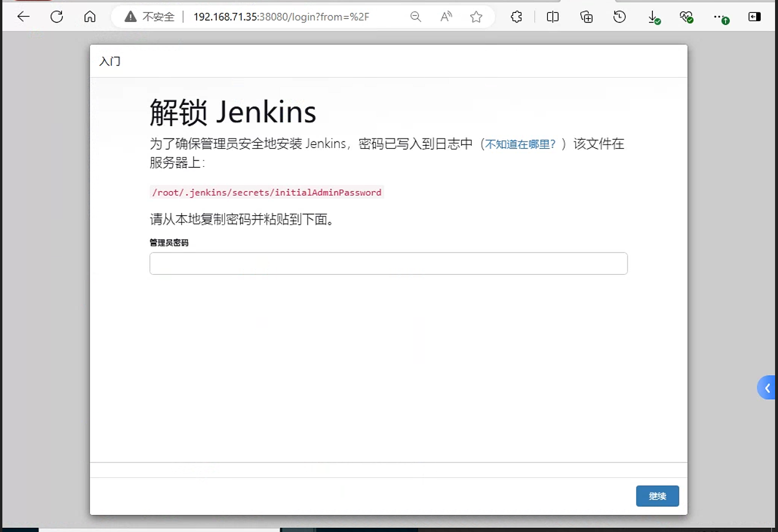This screenshot has width=778, height=532.
Task: Open the downloads panel
Action: [654, 18]
